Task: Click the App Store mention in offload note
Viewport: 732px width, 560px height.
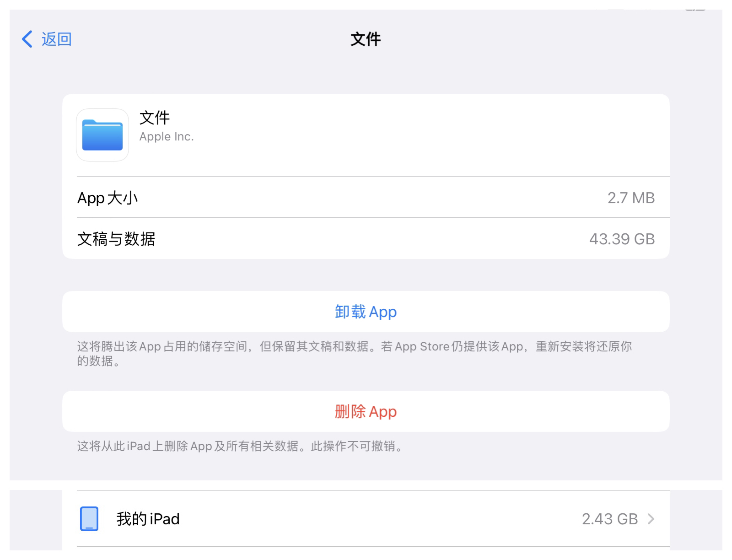Action: point(422,347)
